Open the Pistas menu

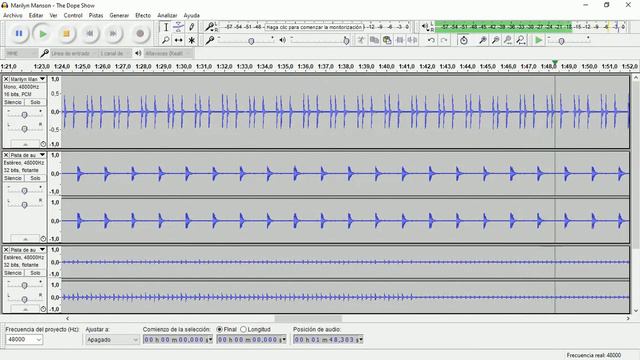pyautogui.click(x=96, y=15)
